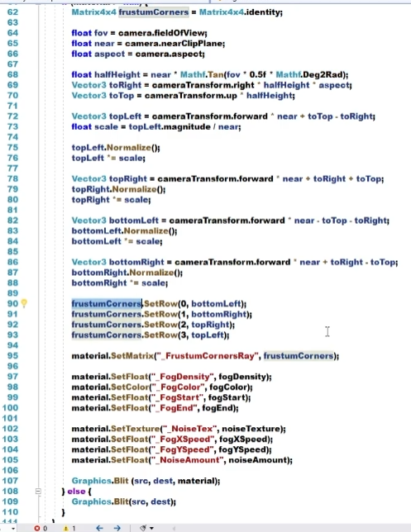Navigate backward with the left arrow
Screen dimensions: 411x532
(x=99, y=528)
